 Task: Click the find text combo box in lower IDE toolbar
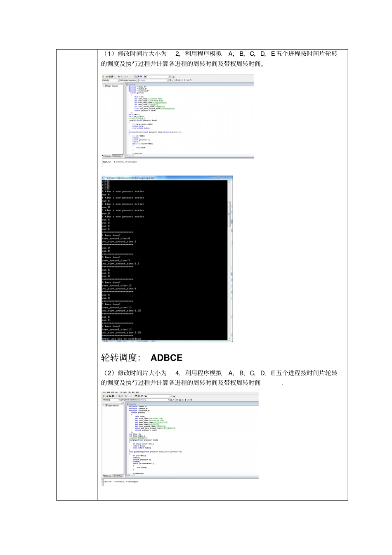(159, 396)
